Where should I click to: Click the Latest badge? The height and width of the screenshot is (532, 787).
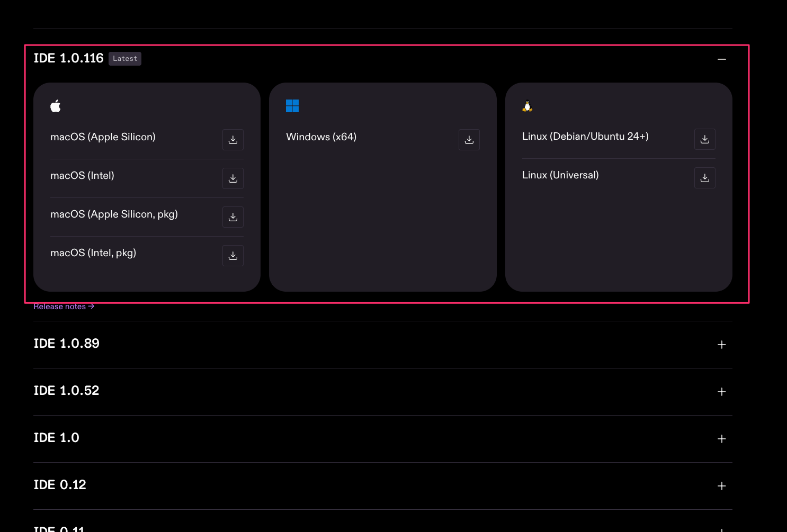[125, 59]
